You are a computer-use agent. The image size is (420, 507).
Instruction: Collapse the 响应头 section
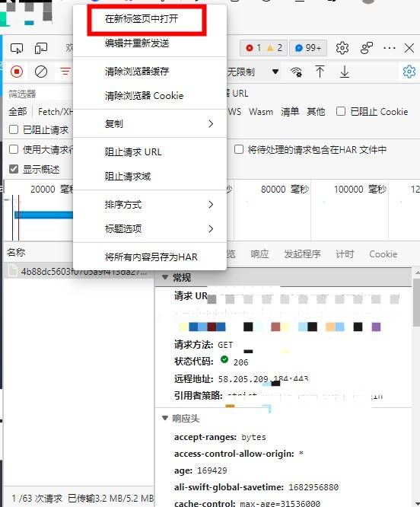pos(165,419)
